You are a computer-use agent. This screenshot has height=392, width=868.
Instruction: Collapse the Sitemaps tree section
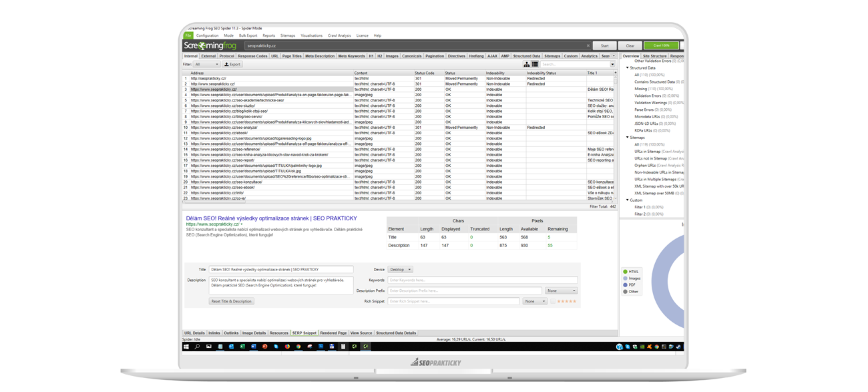[x=627, y=138]
